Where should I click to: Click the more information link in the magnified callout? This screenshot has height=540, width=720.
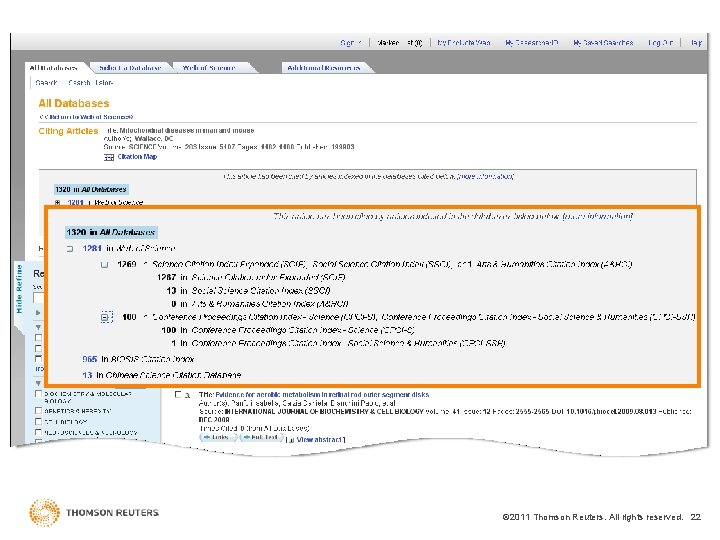pyautogui.click(x=598, y=216)
